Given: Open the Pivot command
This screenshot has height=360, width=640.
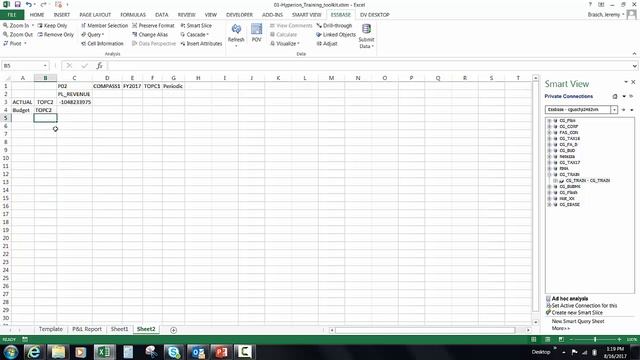Looking at the screenshot, I should (x=14, y=43).
